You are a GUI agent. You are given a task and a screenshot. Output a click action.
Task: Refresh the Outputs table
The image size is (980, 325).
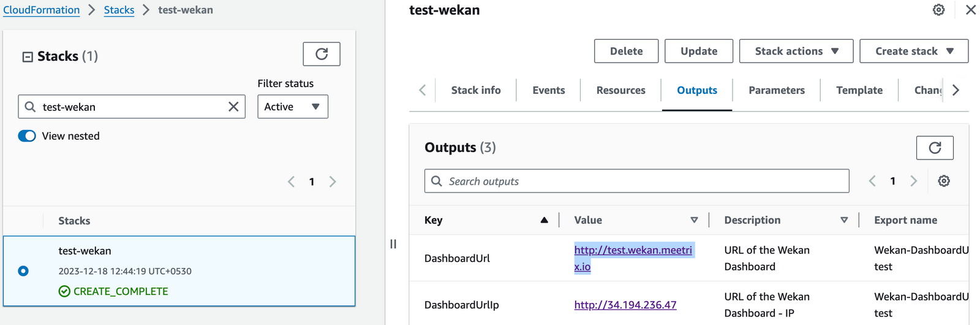point(935,148)
